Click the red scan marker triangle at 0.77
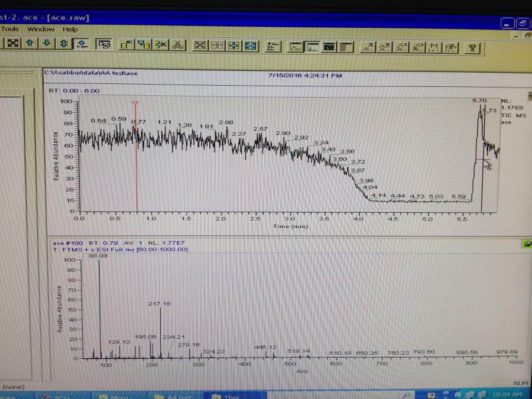Viewport: 532px width, 399px height. 135,103
